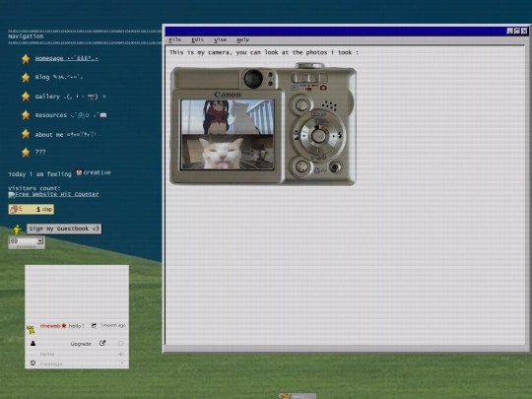Click the avatar icon beside rineweb

(x=31, y=329)
